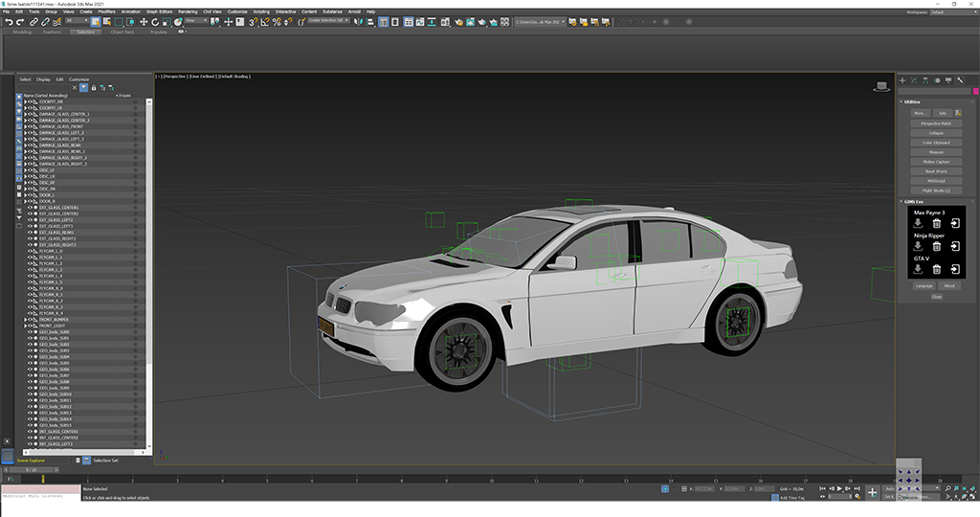Open the Rendering menu
Screen dimensions: 980x517
click(188, 11)
